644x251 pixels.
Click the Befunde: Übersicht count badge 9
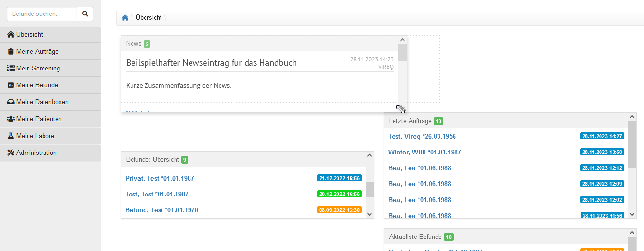tap(185, 160)
